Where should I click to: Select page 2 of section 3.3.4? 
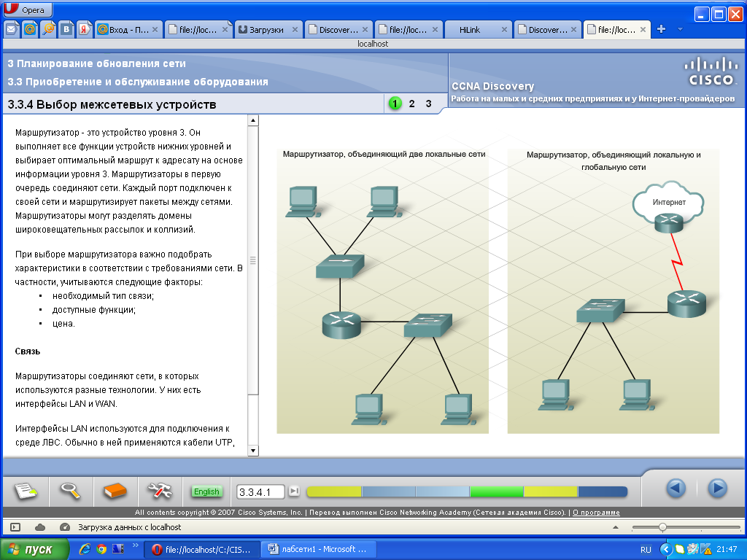[x=411, y=104]
